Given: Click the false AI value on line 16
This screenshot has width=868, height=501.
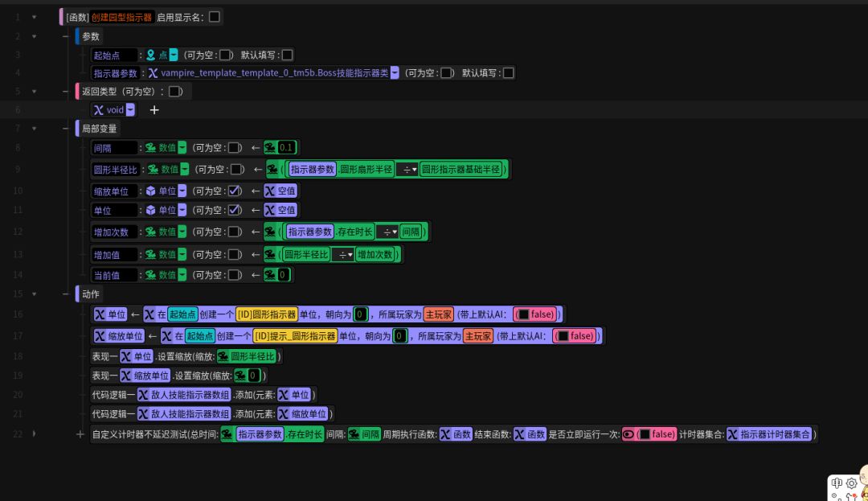Looking at the screenshot, I should tap(535, 314).
